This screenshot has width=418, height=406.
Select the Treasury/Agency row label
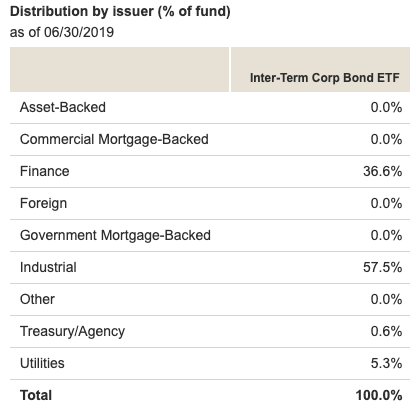(72, 331)
